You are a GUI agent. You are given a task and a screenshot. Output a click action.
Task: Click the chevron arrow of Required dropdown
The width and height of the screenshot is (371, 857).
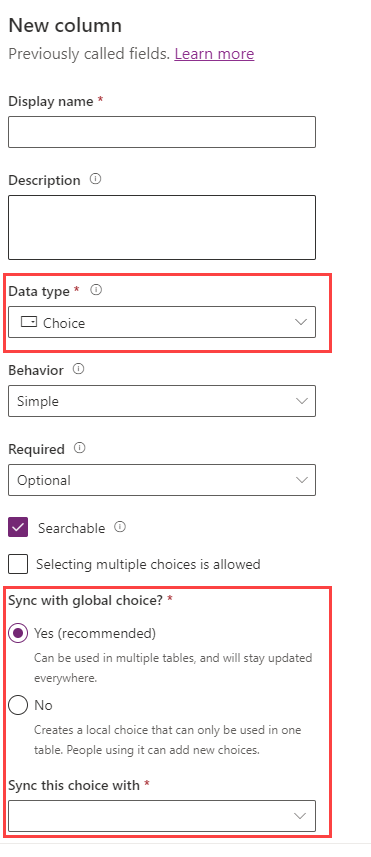click(301, 480)
